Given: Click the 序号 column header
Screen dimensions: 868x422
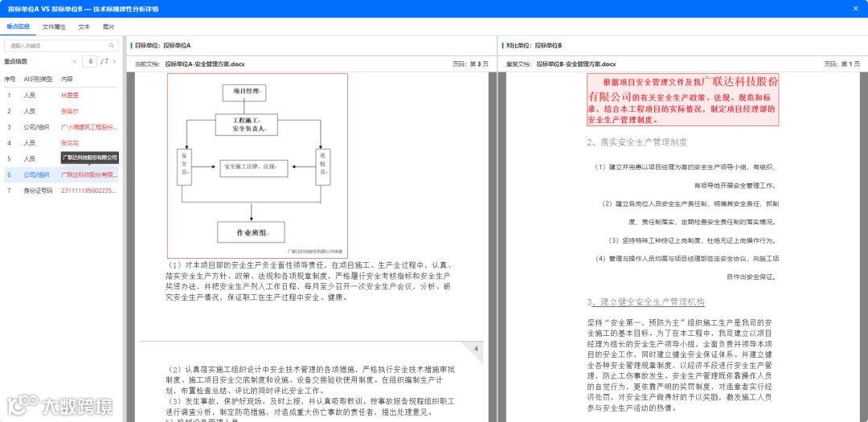Looking at the screenshot, I should click(10, 80).
